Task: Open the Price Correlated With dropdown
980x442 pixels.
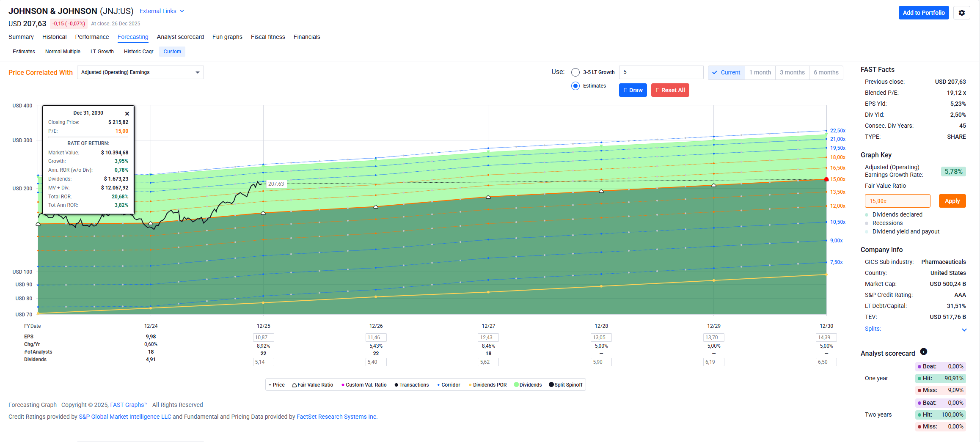Action: (140, 72)
